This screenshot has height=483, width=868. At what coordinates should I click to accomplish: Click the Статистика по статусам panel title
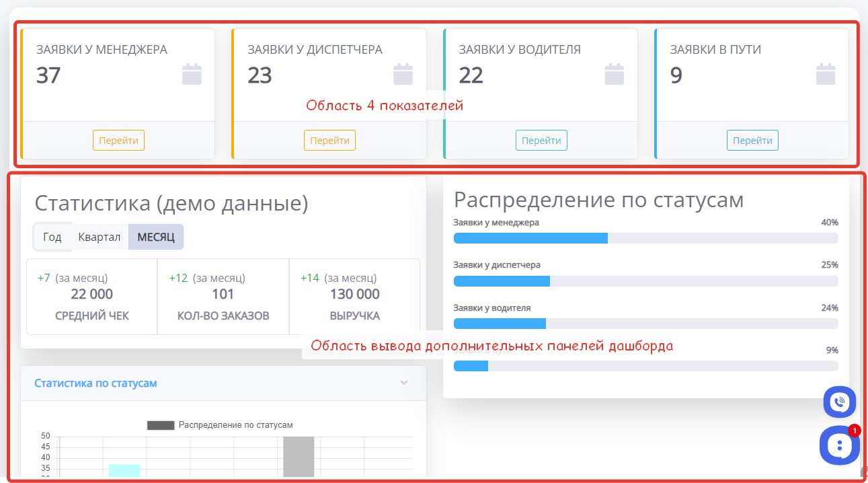pos(95,383)
